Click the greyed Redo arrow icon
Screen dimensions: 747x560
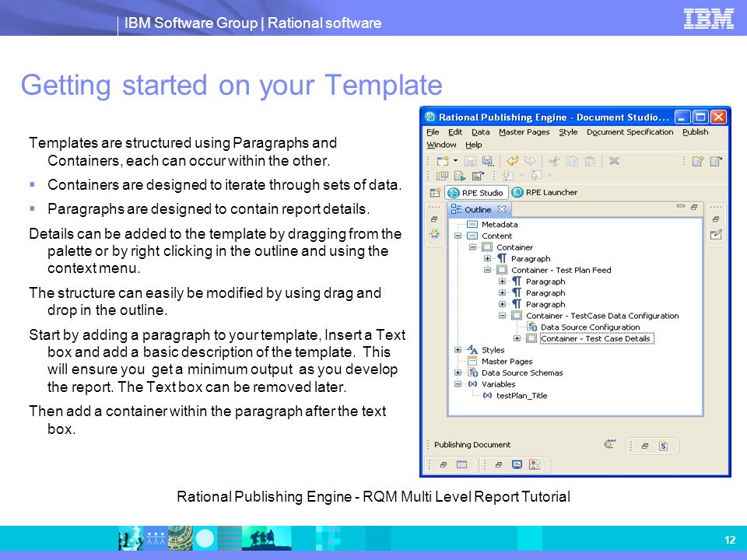point(530,161)
